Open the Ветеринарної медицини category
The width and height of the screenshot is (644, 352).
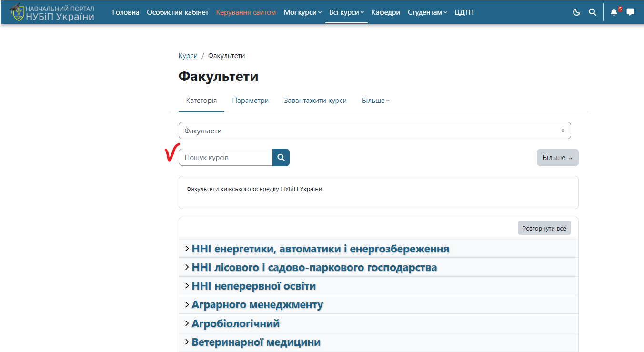(256, 342)
